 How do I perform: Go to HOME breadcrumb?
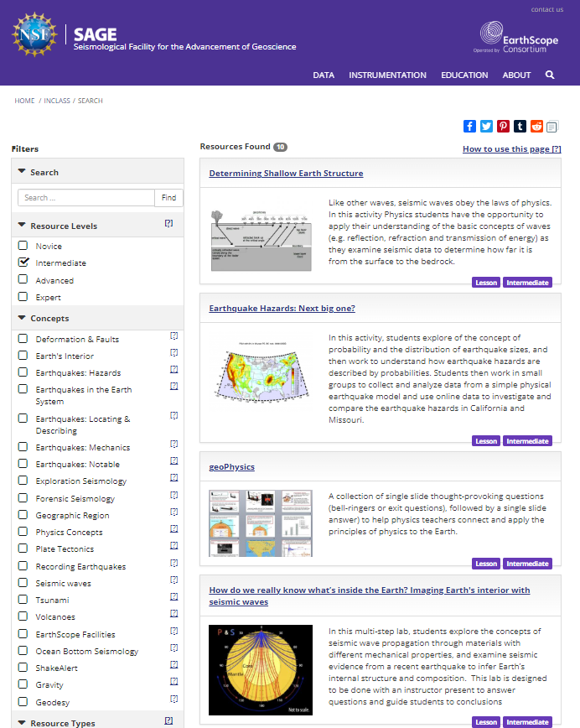pyautogui.click(x=24, y=101)
